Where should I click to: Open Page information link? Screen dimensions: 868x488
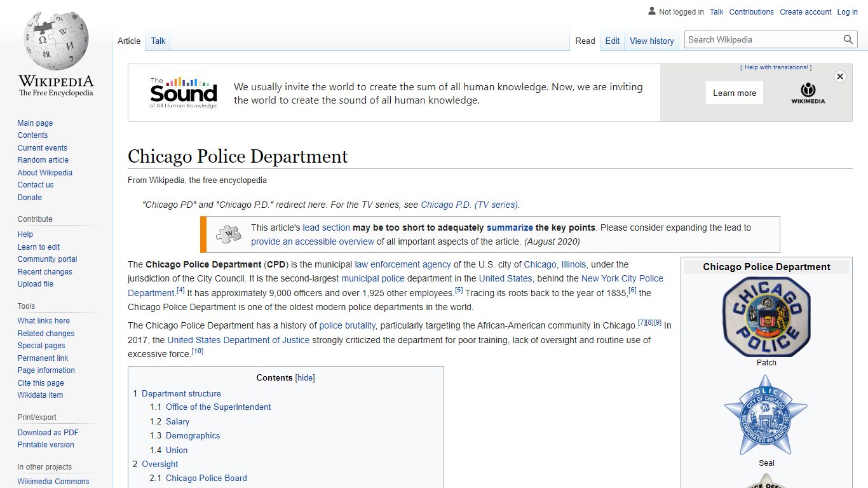(x=46, y=370)
